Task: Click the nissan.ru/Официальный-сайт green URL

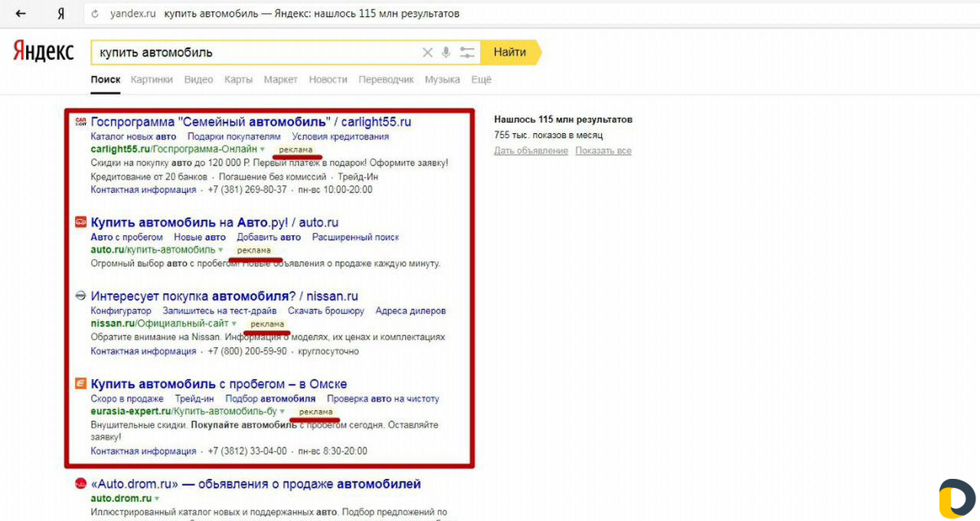Action: pos(159,324)
